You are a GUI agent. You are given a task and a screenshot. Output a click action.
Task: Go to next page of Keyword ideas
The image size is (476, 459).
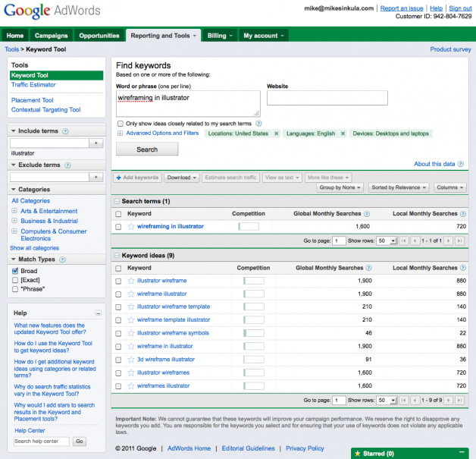click(x=448, y=401)
